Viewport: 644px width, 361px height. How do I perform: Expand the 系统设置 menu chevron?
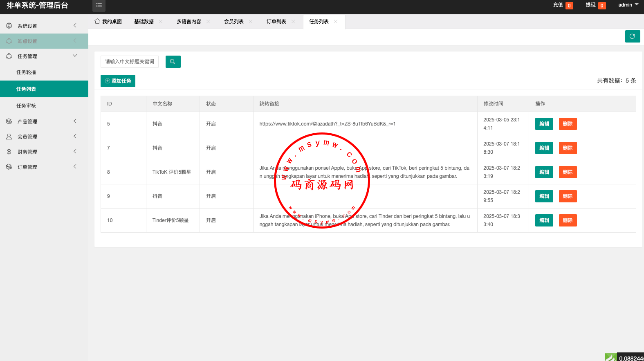click(x=75, y=25)
